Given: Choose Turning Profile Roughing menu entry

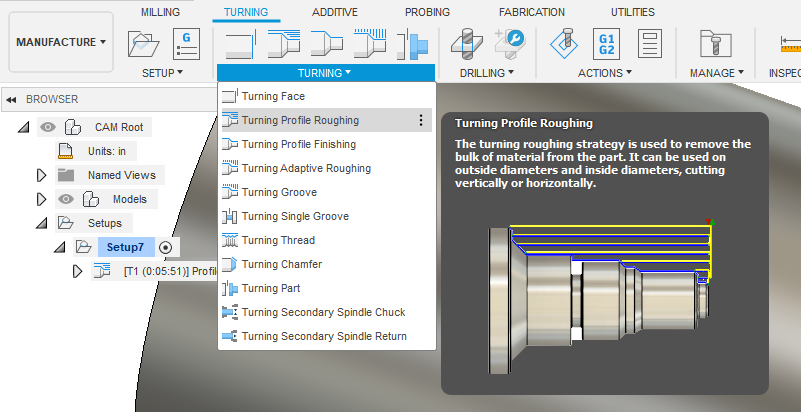Looking at the screenshot, I should click(x=326, y=120).
